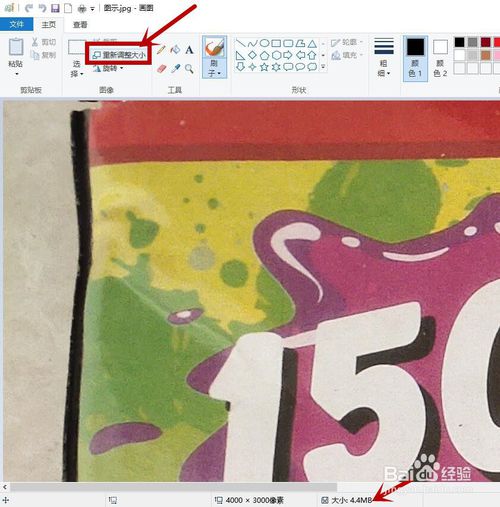Open the Customize Quick Access Toolbar dropdown
This screenshot has width=500, height=507.
tap(92, 9)
